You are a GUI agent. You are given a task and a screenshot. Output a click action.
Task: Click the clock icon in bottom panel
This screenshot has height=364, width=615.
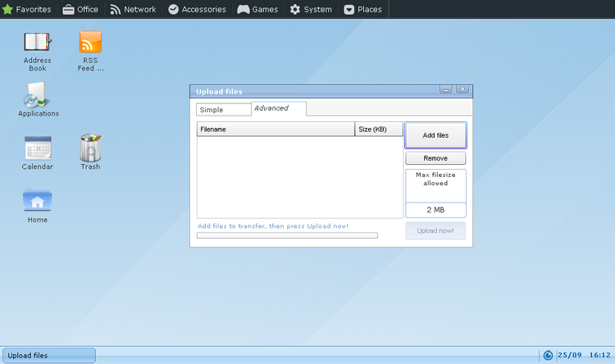coord(548,355)
